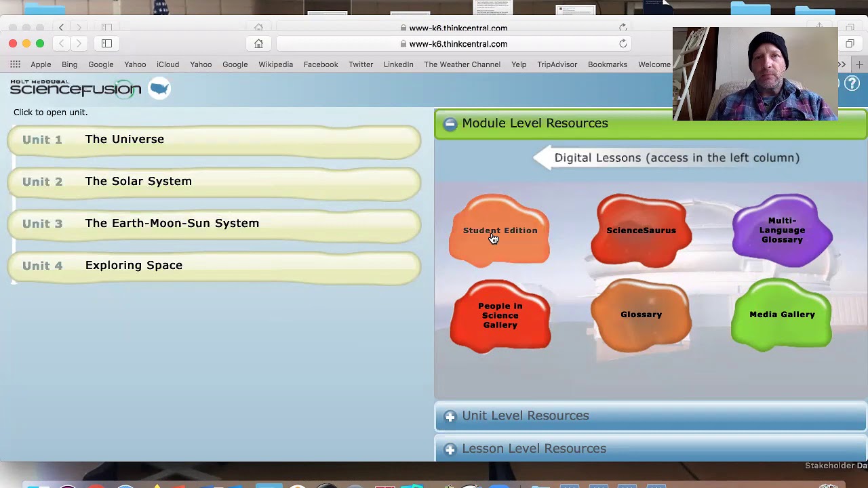This screenshot has height=488, width=868.
Task: Click the Safari address bar
Action: [x=454, y=43]
